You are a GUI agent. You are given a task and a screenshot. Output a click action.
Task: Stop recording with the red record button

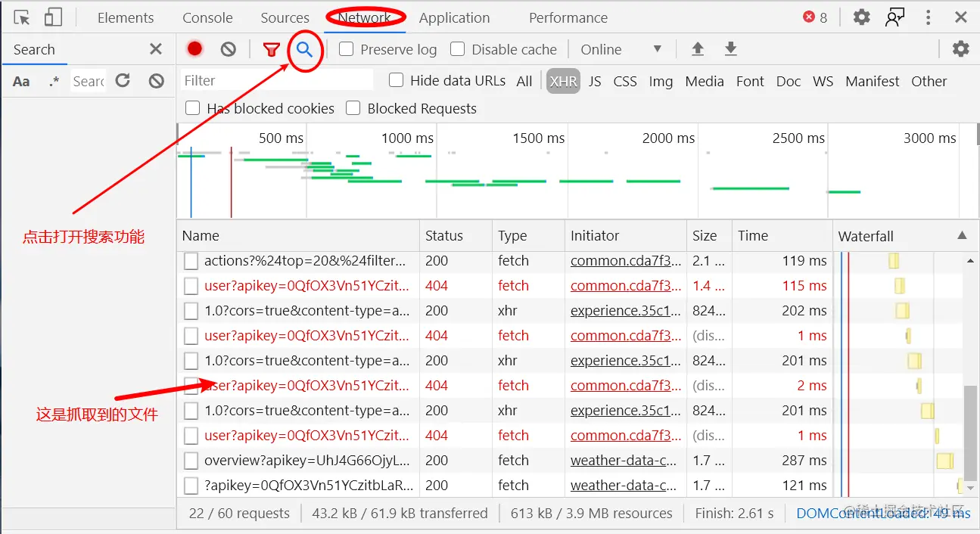195,49
